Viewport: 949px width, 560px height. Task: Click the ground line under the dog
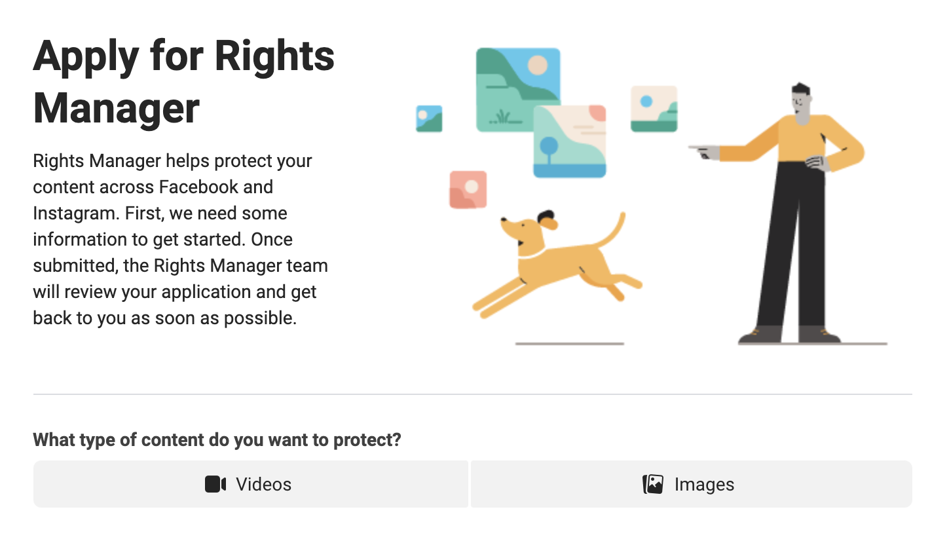569,343
